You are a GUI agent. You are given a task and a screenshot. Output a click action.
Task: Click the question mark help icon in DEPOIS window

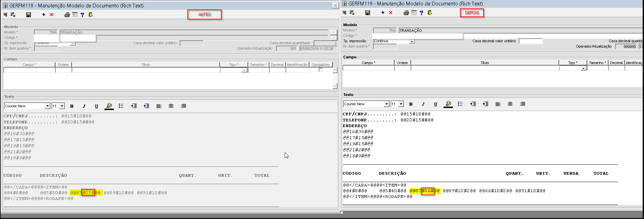421,13
